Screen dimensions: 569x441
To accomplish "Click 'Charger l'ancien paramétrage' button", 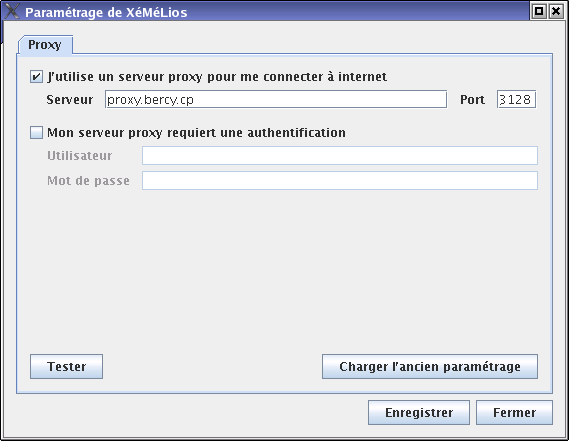I will 430,367.
